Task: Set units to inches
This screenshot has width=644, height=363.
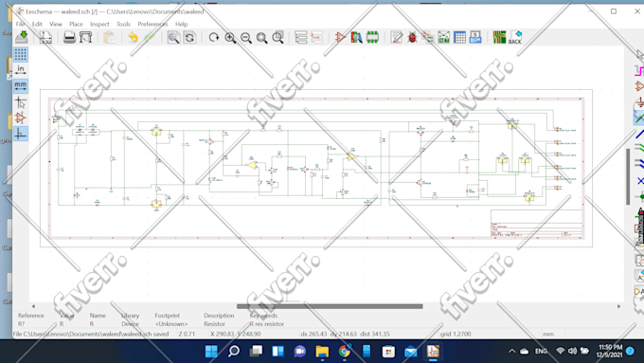Action: coord(21,70)
